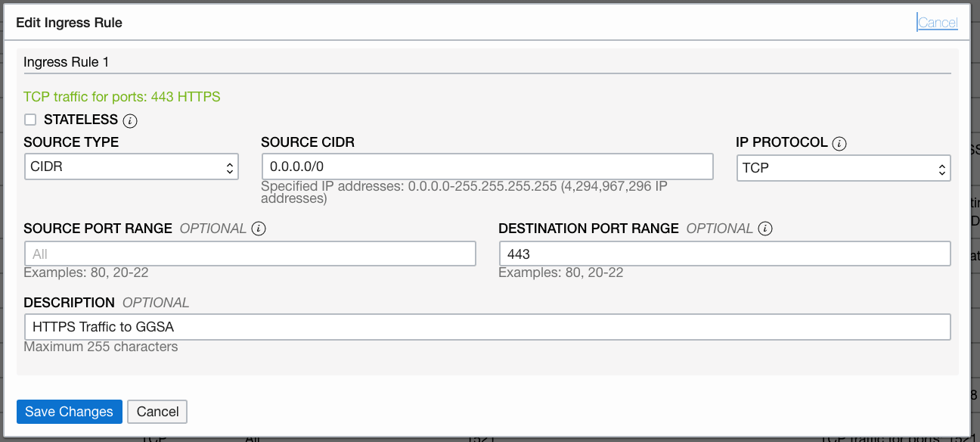The width and height of the screenshot is (980, 442).
Task: Click the IP Protocol info icon
Action: (838, 142)
